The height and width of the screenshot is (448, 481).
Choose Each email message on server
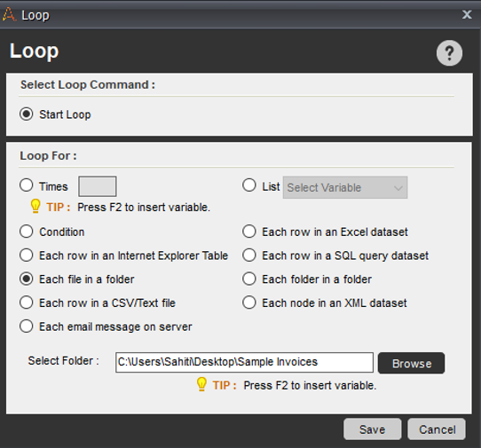pyautogui.click(x=27, y=326)
